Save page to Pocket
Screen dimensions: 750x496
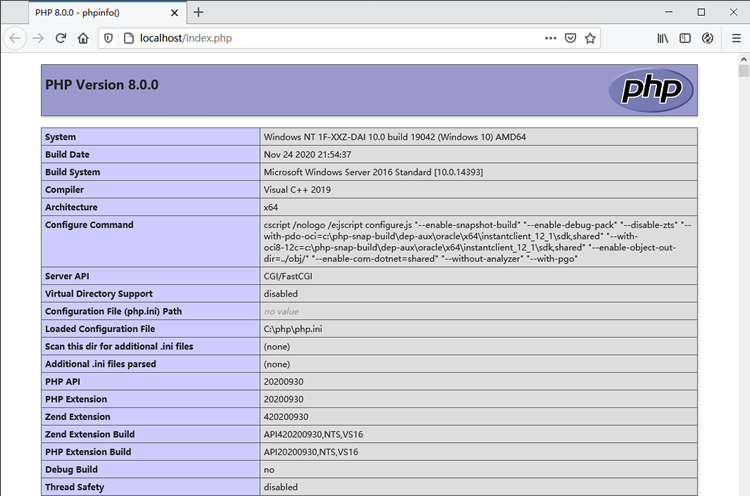click(x=570, y=38)
